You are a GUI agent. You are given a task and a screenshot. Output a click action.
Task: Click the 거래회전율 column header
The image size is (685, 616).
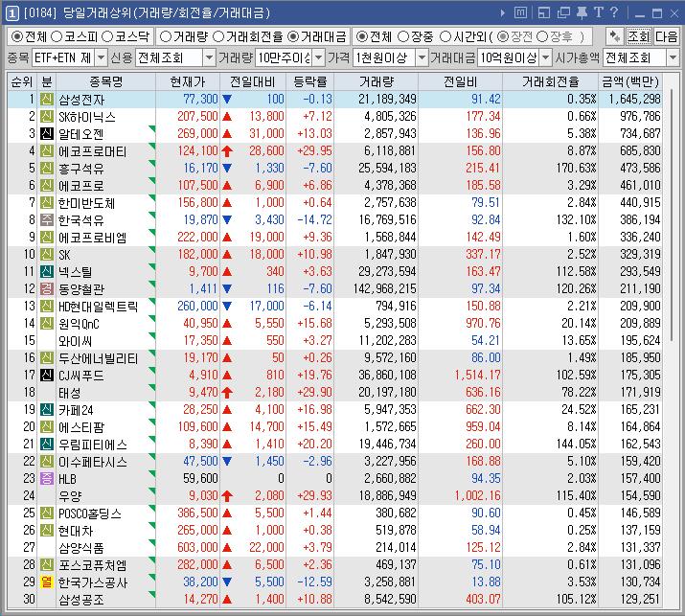(551, 81)
